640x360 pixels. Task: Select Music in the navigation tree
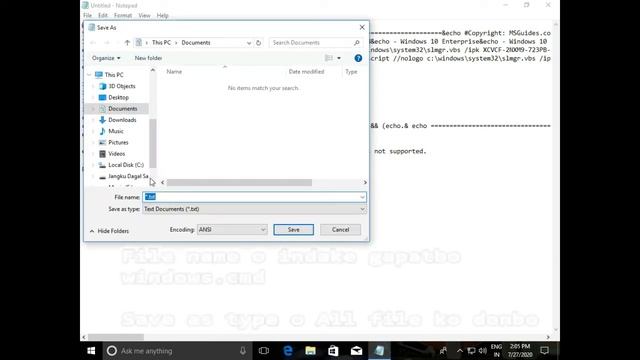pos(116,131)
